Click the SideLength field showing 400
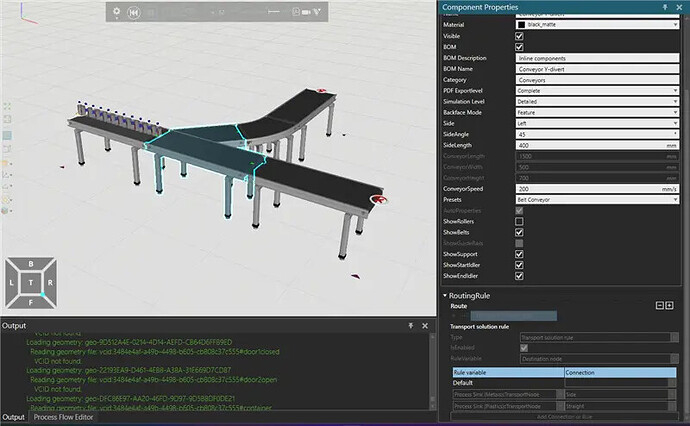Image resolution: width=690 pixels, height=426 pixels. point(597,145)
